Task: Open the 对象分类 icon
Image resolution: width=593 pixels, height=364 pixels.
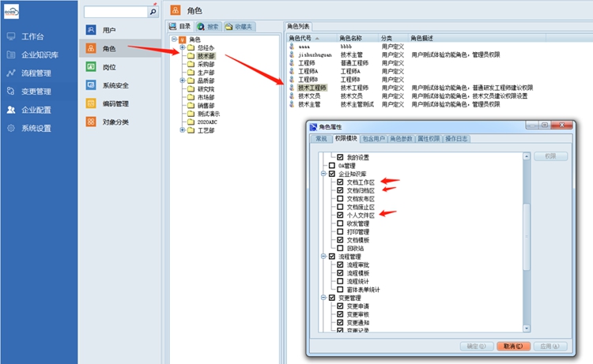Action: click(92, 122)
